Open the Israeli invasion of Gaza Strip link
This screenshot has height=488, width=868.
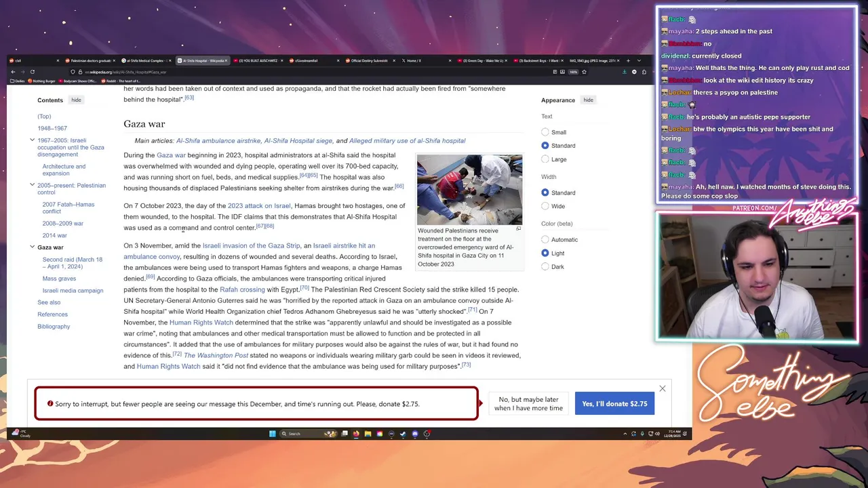[x=251, y=245]
